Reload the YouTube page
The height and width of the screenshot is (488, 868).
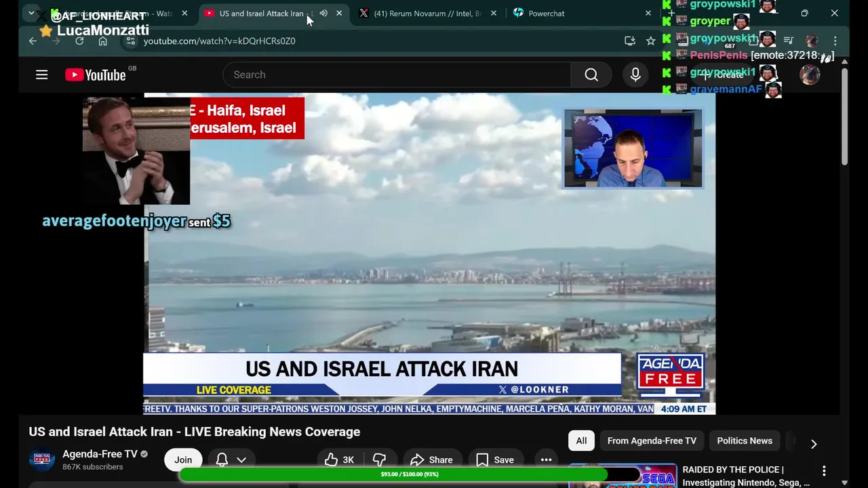[x=79, y=41]
